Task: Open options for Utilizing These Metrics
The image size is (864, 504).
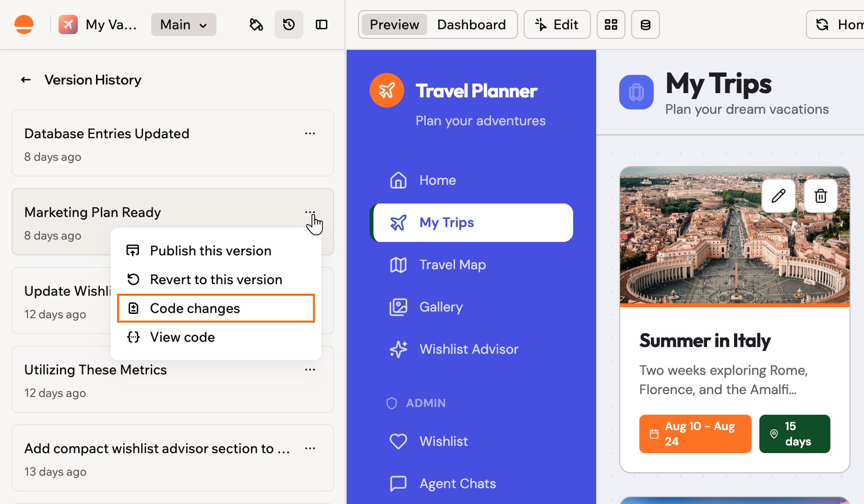Action: click(x=310, y=370)
